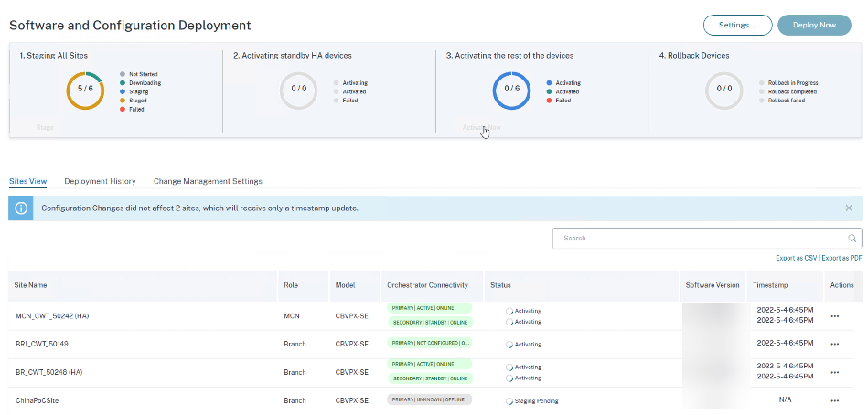The height and width of the screenshot is (415, 868).
Task: Click the 0/0 standby HA devices donut
Action: tap(298, 90)
